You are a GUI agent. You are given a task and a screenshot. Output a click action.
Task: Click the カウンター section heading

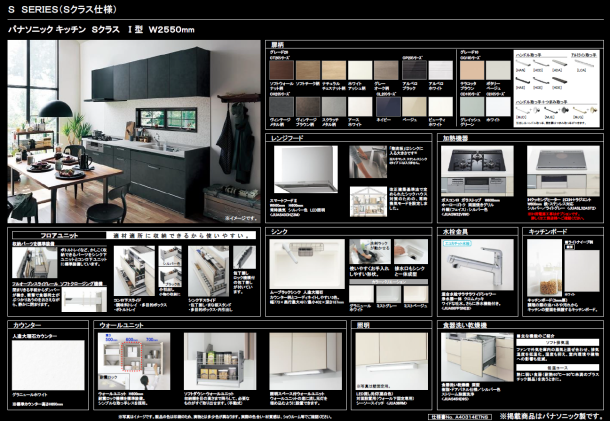click(x=27, y=325)
